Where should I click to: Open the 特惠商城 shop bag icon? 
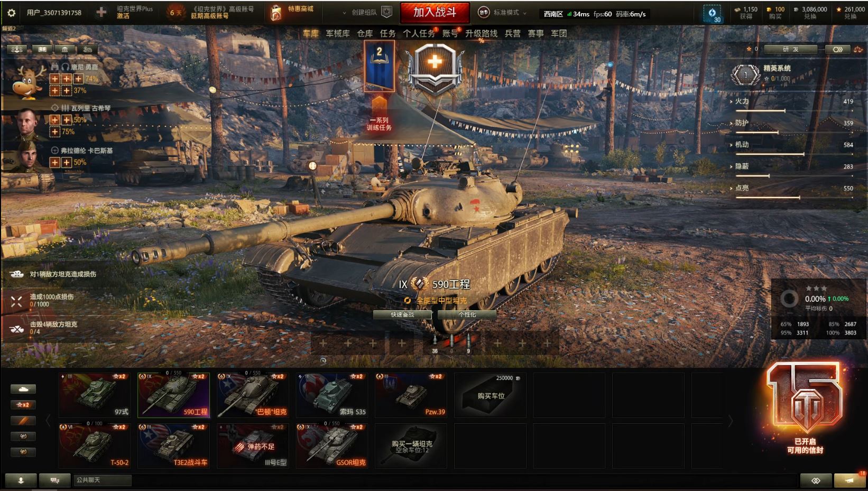(x=275, y=13)
